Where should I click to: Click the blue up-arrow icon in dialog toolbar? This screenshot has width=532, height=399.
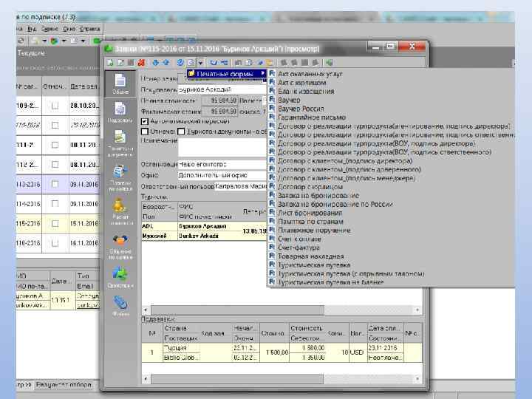(x=166, y=62)
